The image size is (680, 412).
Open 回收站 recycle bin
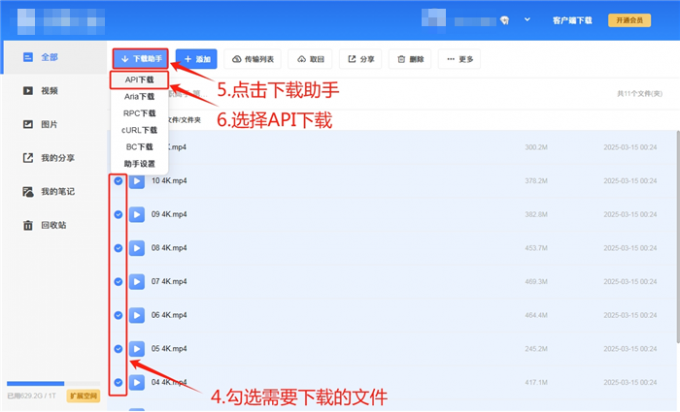coord(54,225)
